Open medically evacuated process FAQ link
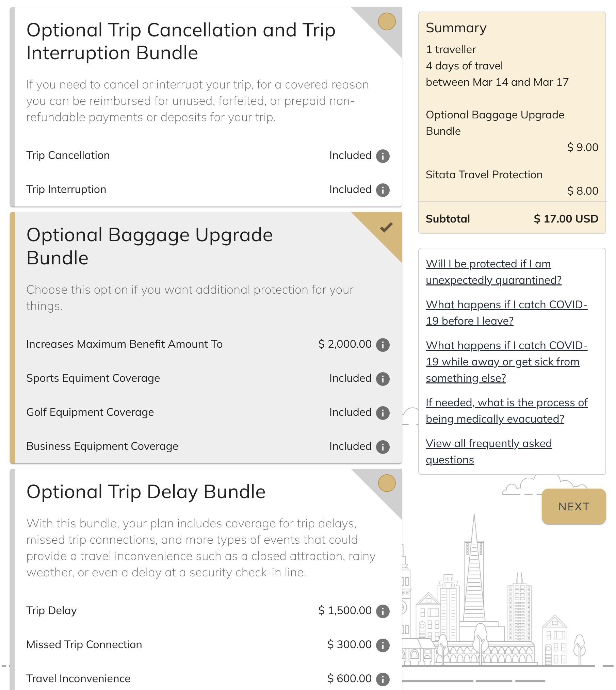 tap(506, 411)
